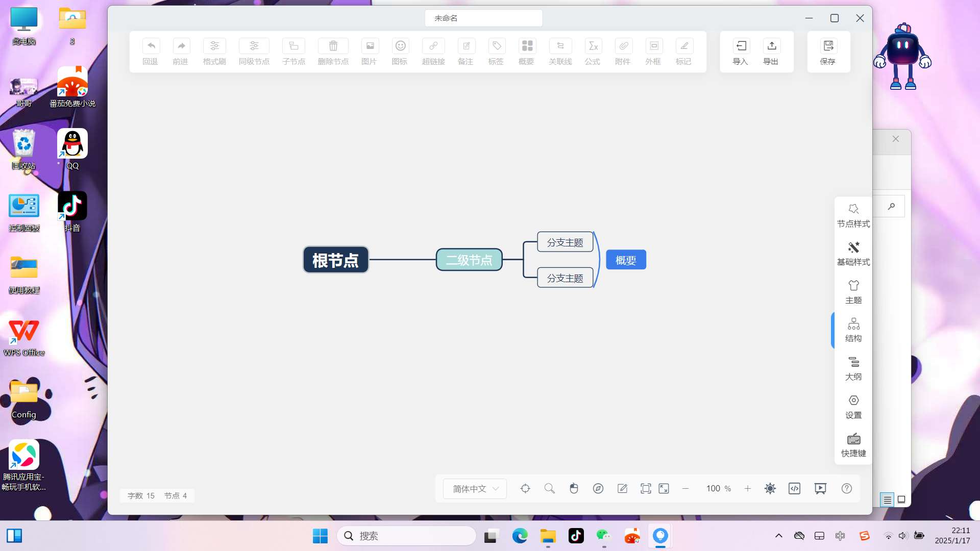Click the fullscreen expand icon
Viewport: 980px width, 551px height.
664,489
